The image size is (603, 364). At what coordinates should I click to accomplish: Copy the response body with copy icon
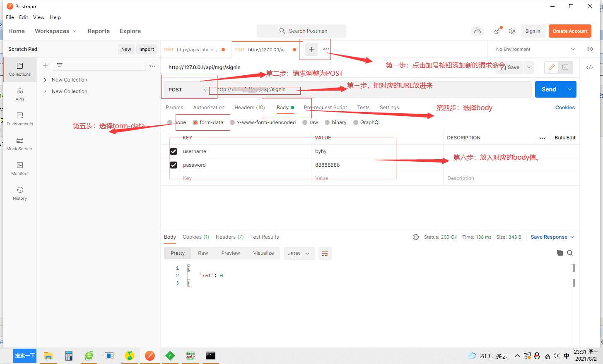click(x=560, y=253)
